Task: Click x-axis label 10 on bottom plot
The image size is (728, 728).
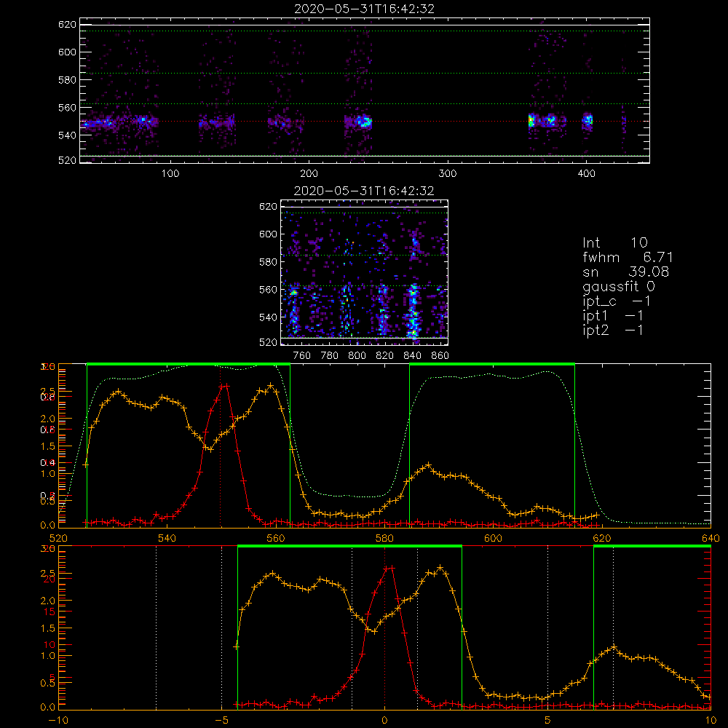Action: pyautogui.click(x=711, y=720)
